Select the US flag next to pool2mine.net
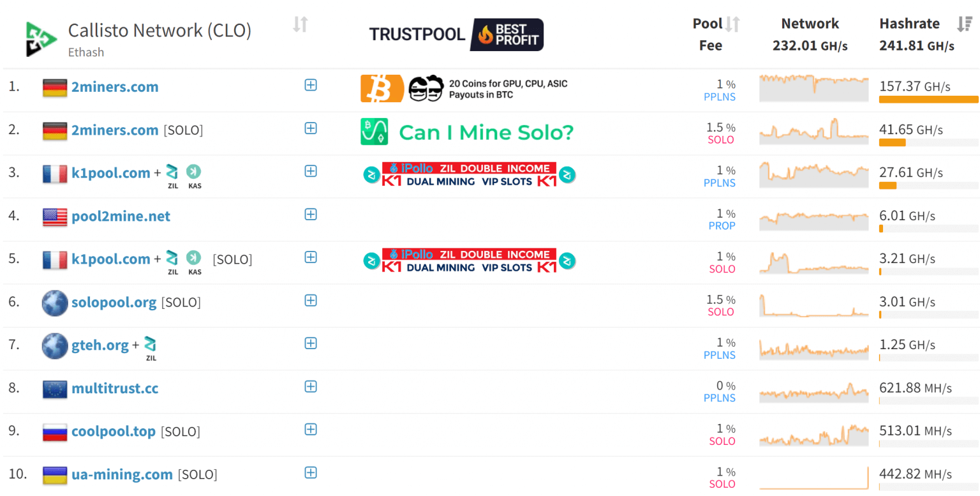 point(55,216)
